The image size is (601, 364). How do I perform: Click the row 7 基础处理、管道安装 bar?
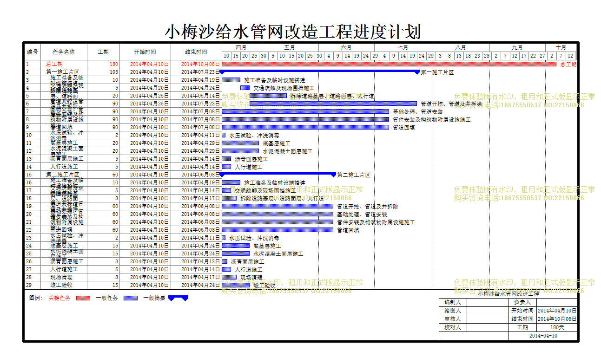coord(305,111)
